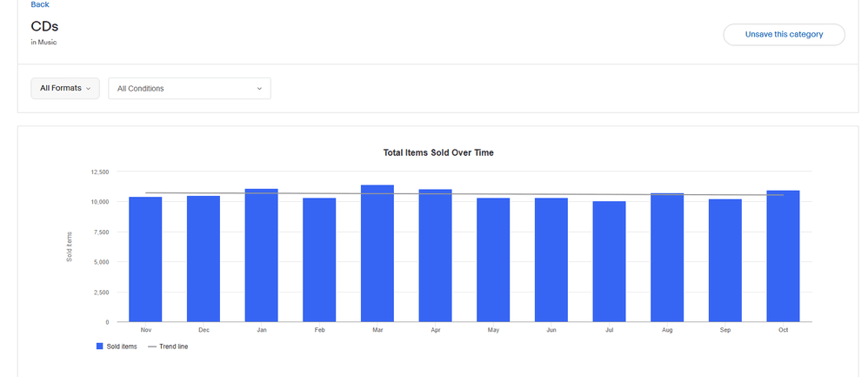This screenshot has width=868, height=377.
Task: Expand the All Conditions combo box
Action: coord(190,88)
